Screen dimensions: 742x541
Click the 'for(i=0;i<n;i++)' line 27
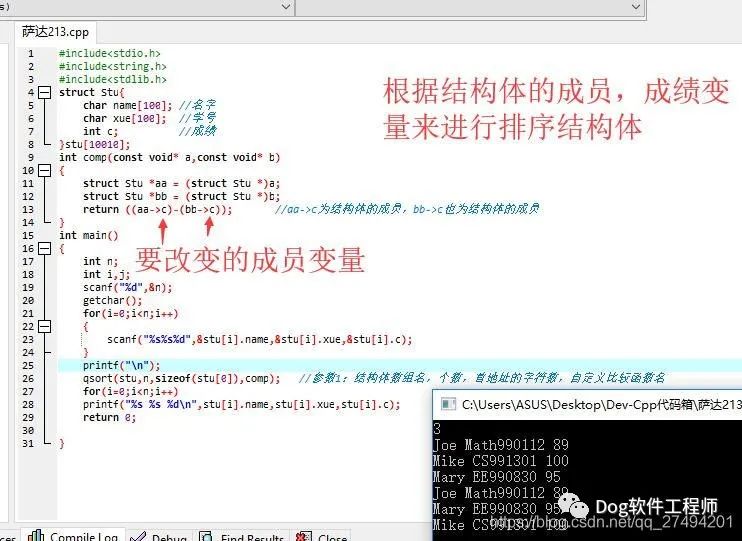pos(131,392)
